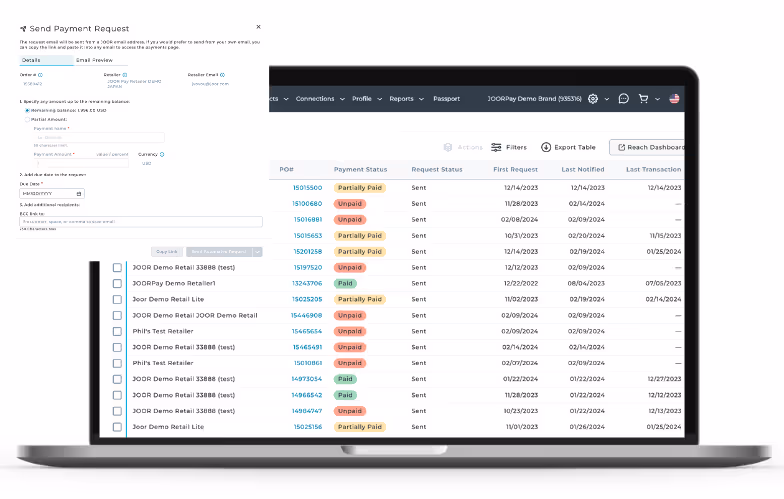784x499 pixels.
Task: Open the Passport menu item
Action: point(446,98)
